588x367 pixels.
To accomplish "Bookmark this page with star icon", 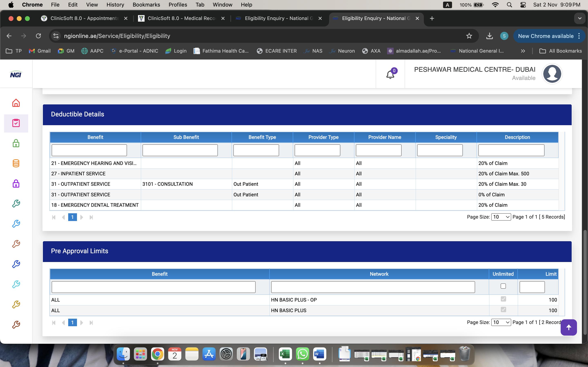I will coord(469,36).
